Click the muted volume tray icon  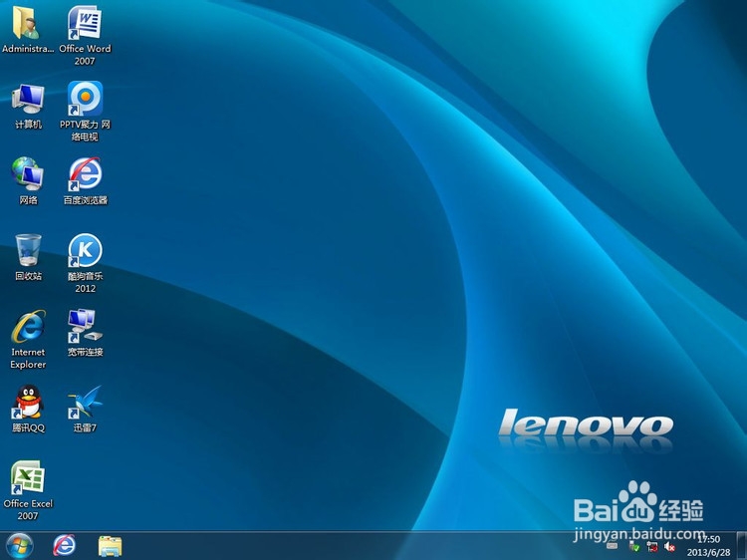(x=669, y=547)
